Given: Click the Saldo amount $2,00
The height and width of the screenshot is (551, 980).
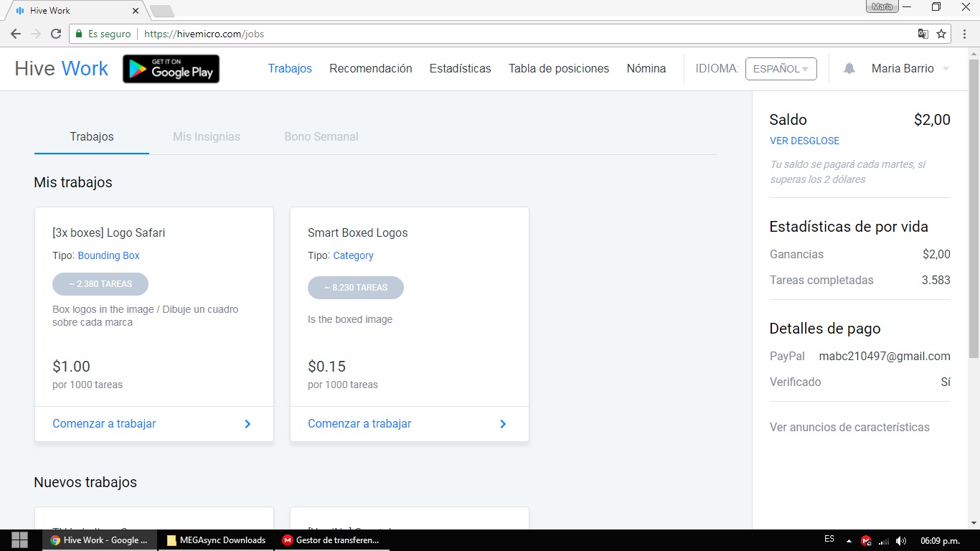Looking at the screenshot, I should [x=932, y=121].
